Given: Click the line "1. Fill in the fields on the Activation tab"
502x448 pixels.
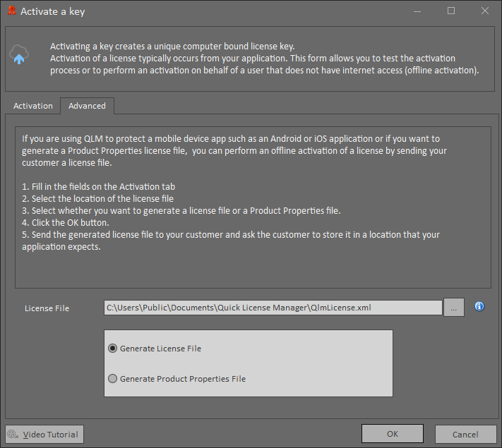Looking at the screenshot, I should click(x=99, y=186).
